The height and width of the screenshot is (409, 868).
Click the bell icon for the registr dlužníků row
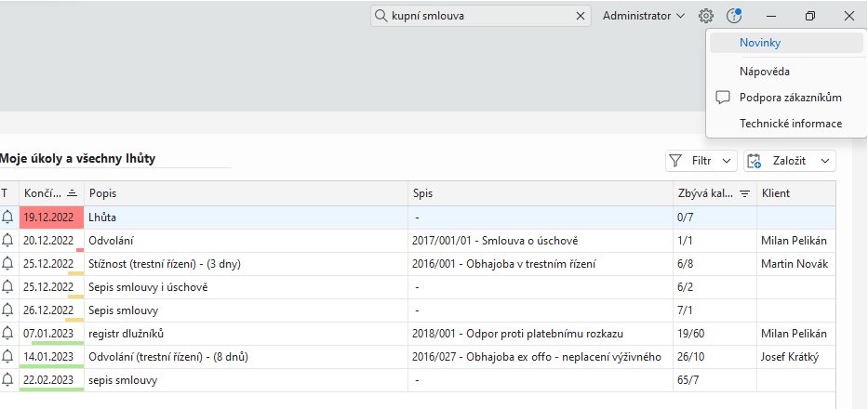click(x=8, y=333)
